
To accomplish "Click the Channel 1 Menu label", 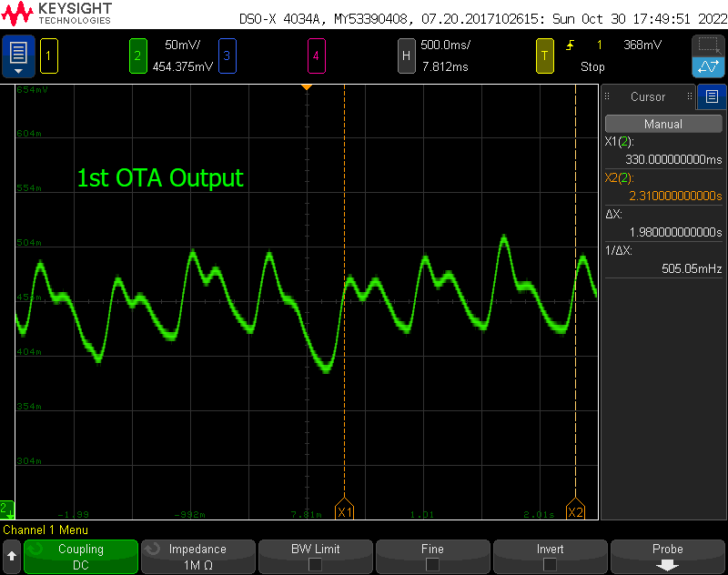I will (45, 530).
